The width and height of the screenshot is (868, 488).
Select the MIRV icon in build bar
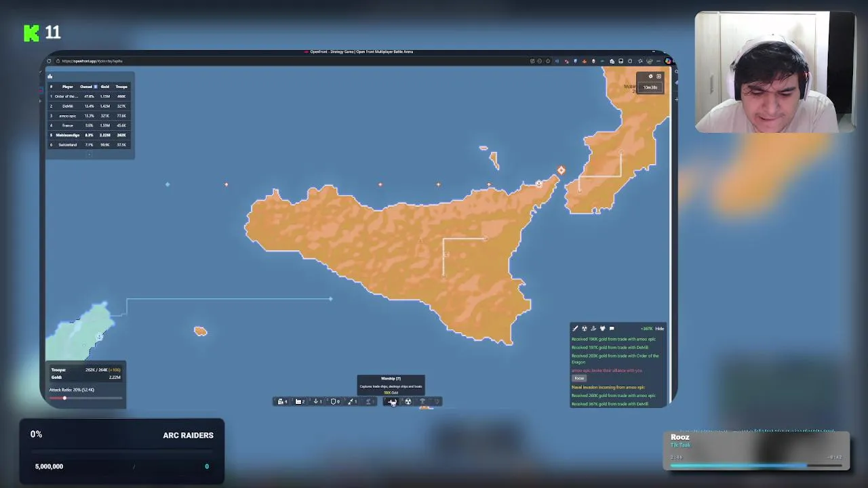(x=437, y=402)
